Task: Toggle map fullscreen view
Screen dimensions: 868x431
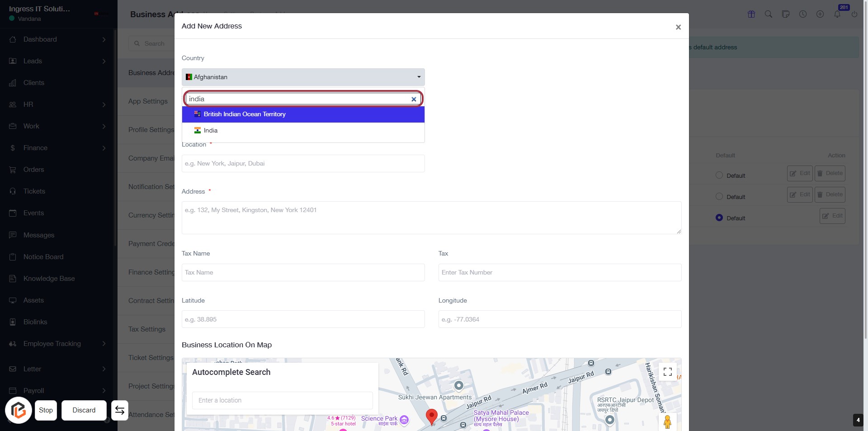Action: coord(667,372)
